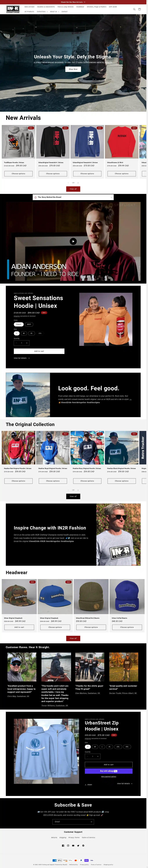The height and width of the screenshot is (868, 148).
Task: Click the Shop Now hero button
Action: click(73, 69)
